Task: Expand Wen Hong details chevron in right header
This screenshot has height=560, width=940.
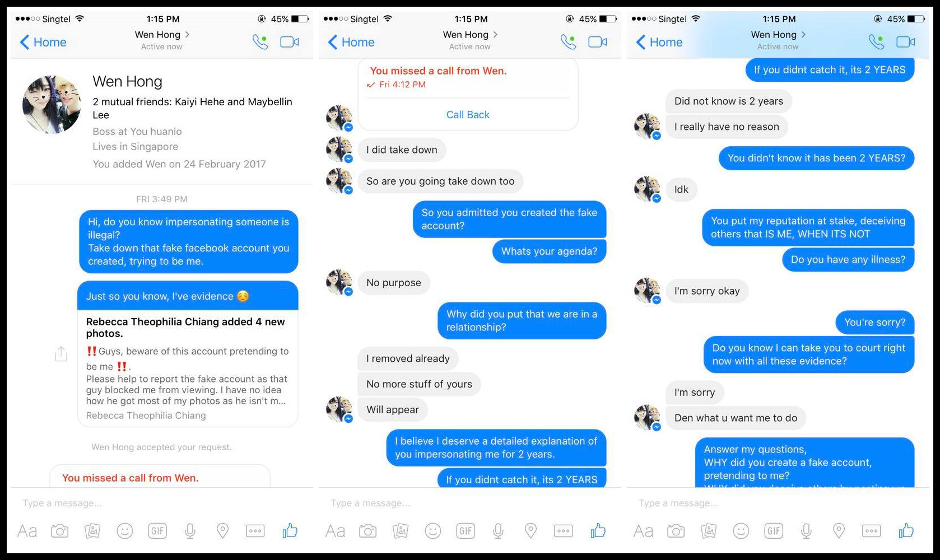Action: coord(803,35)
